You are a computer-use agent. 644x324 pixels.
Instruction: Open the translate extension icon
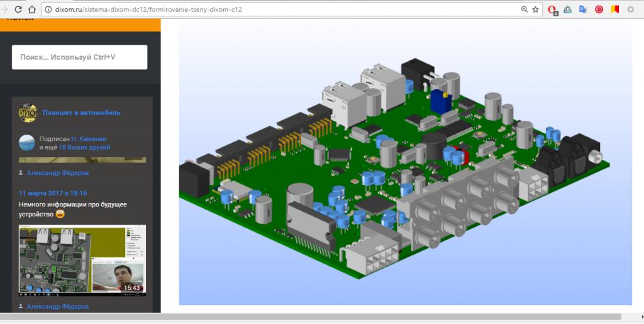point(583,9)
